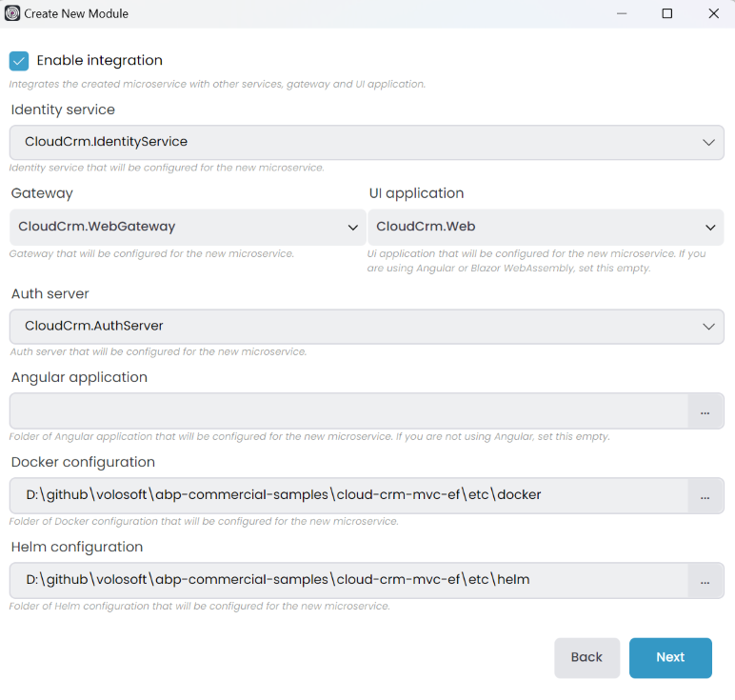Click the Enable integration label text
Viewport: 735px width, 700px height.
99,61
